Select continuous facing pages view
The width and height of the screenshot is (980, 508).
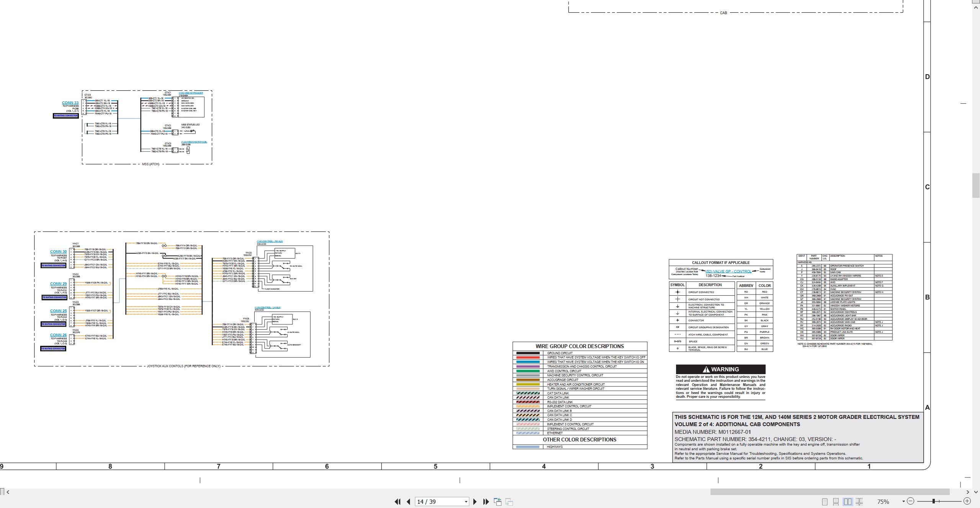coord(859,501)
